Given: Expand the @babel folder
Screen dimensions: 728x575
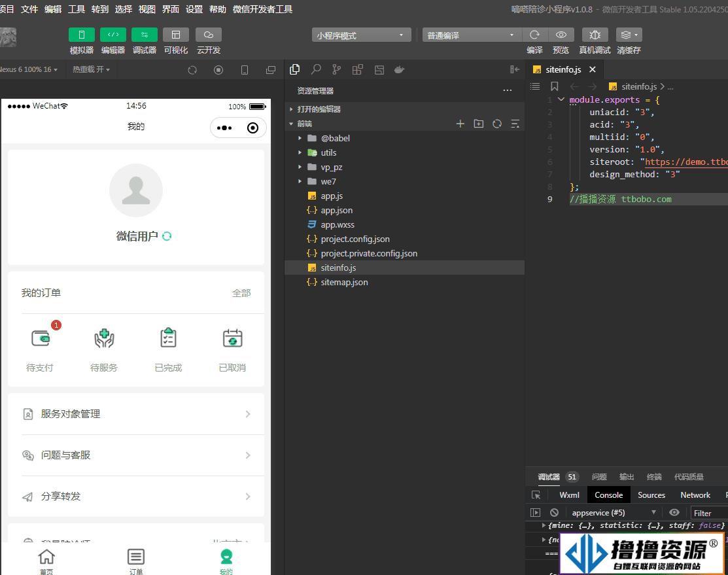Looking at the screenshot, I should [404, 138].
